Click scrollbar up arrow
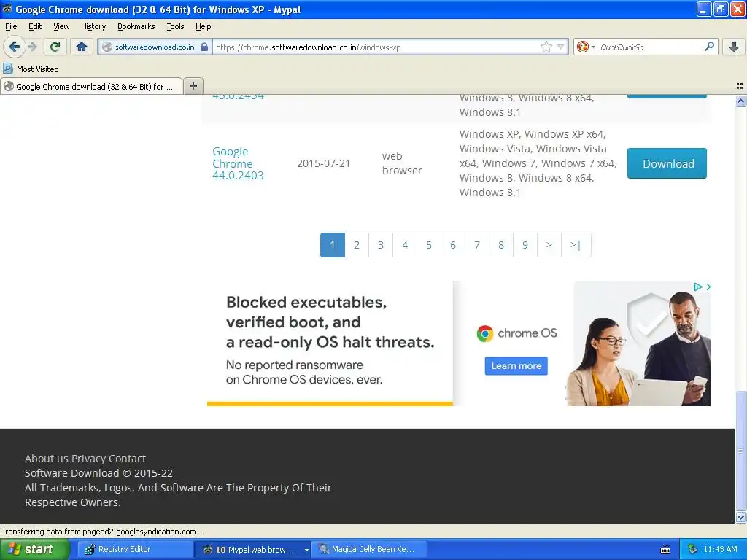Image resolution: width=747 pixels, height=560 pixels. click(x=740, y=101)
